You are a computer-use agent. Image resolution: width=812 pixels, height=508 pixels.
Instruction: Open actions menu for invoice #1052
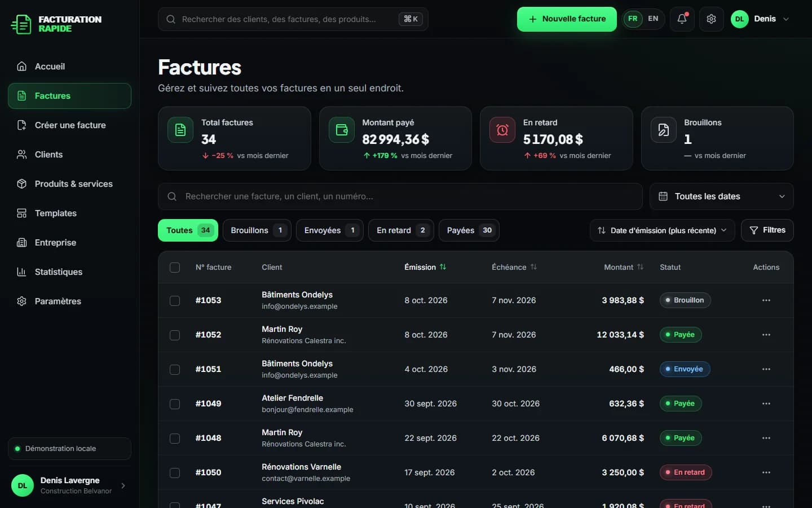[x=766, y=335]
